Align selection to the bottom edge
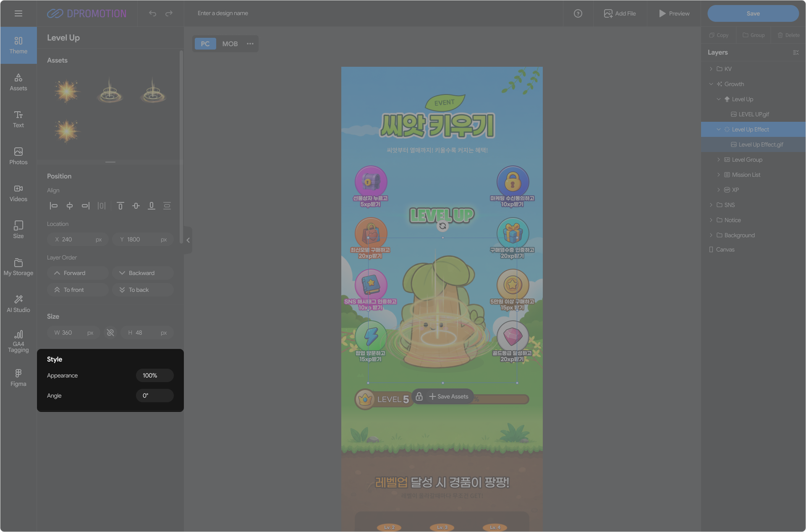 tap(152, 206)
